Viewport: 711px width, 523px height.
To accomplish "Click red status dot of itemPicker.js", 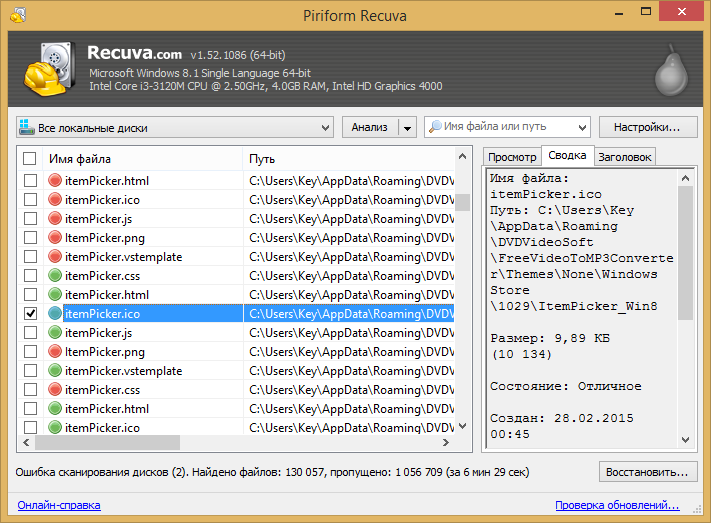I will 55,219.
